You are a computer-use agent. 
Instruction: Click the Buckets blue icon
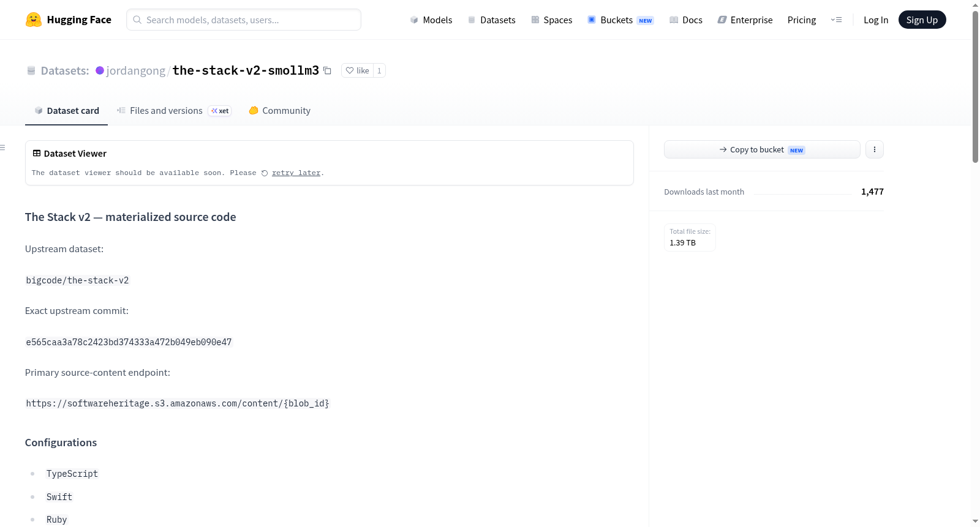pos(592,20)
